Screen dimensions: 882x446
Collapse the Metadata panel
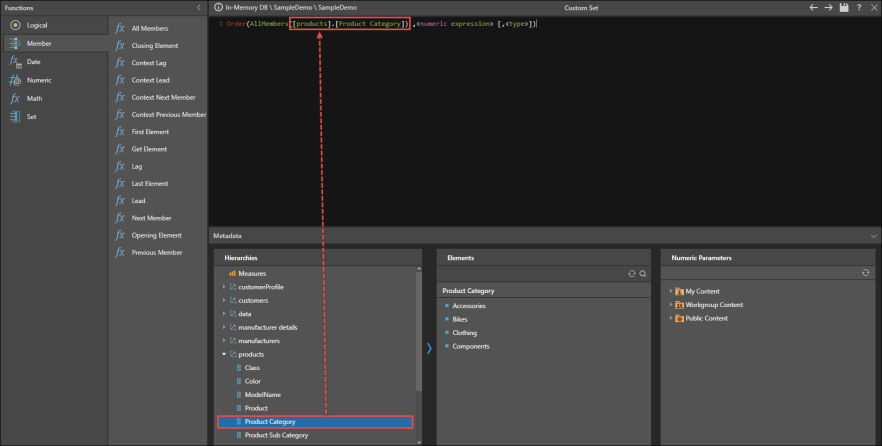pos(873,236)
